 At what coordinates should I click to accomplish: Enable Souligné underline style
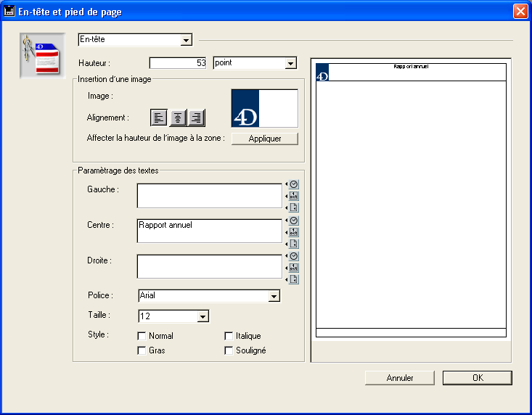pyautogui.click(x=229, y=350)
